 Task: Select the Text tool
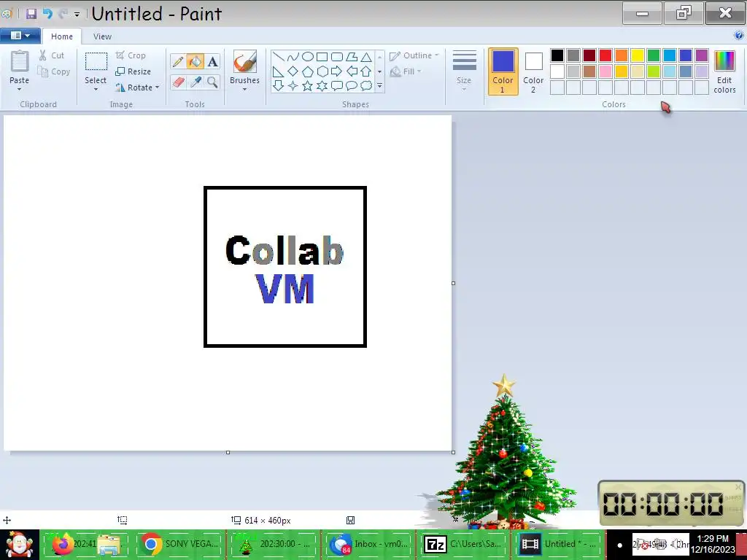(x=212, y=61)
